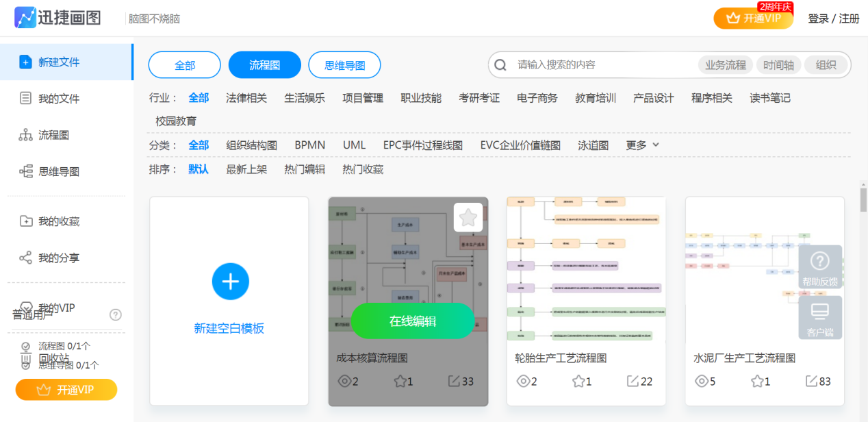Filter industry by 考研考证

click(479, 98)
